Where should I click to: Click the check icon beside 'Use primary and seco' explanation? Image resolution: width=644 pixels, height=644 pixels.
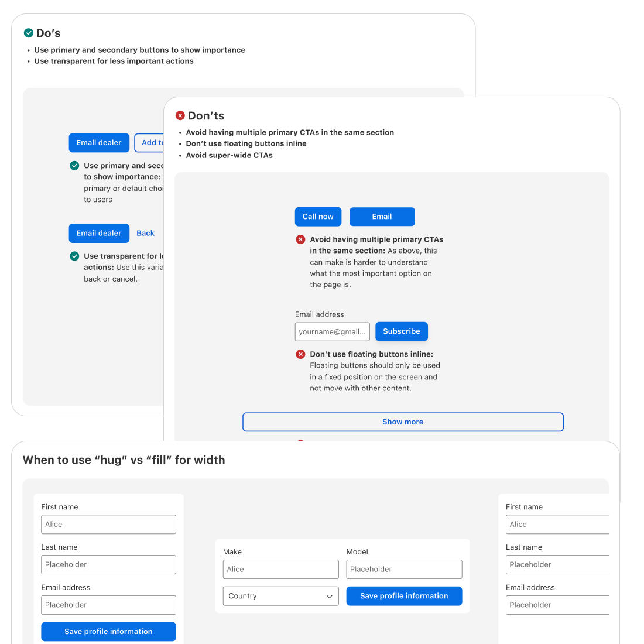coord(74,166)
